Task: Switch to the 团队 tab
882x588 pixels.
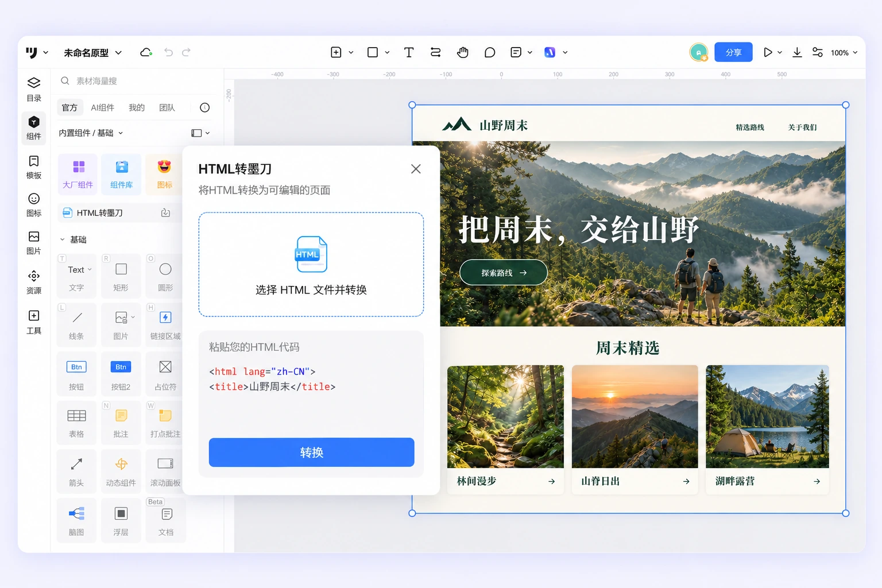Action: [167, 107]
